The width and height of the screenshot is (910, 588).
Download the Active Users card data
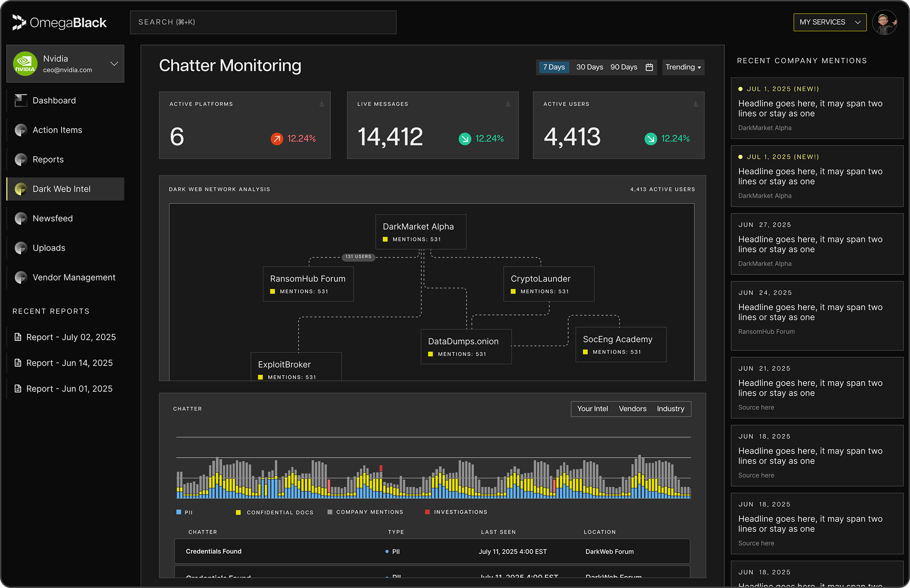(x=696, y=104)
